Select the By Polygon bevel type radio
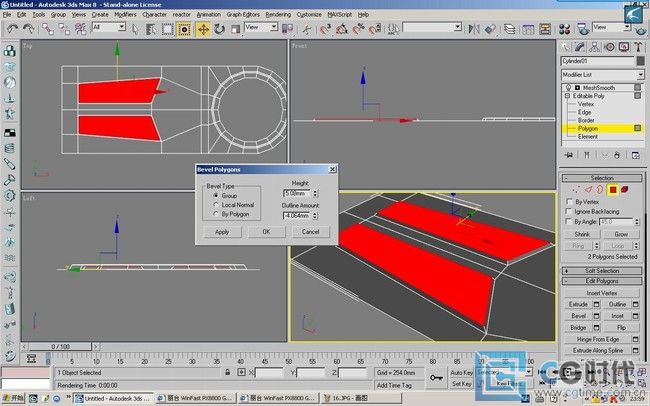 216,214
